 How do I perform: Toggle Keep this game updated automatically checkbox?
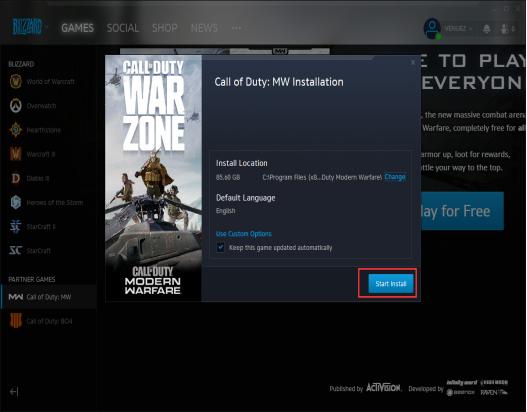[220, 248]
